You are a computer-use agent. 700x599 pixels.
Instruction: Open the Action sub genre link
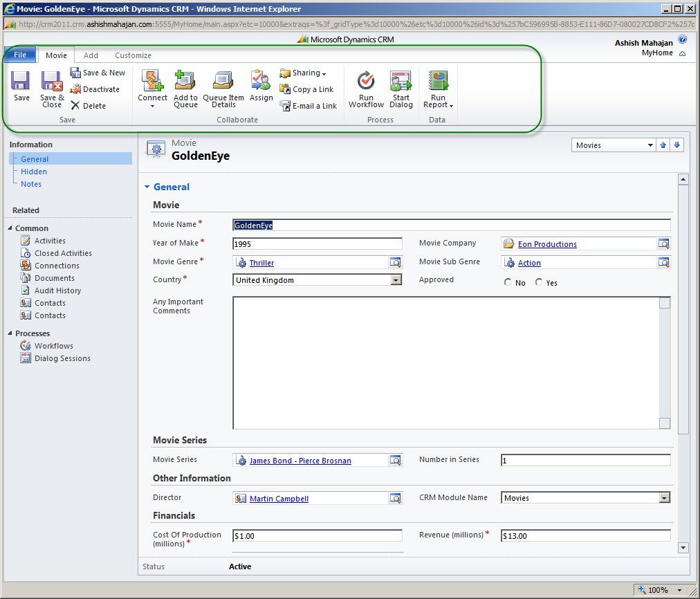coord(529,263)
